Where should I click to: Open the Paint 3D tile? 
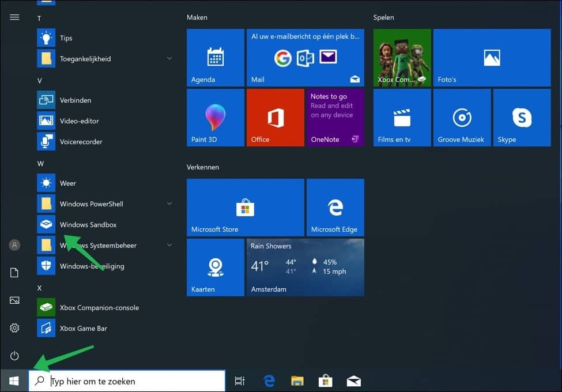point(216,118)
